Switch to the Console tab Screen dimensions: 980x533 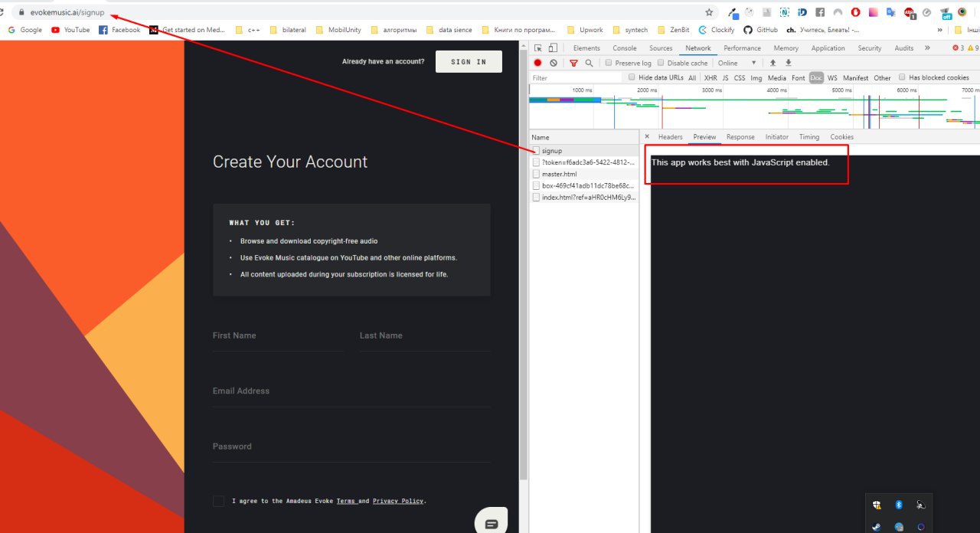[x=625, y=48]
